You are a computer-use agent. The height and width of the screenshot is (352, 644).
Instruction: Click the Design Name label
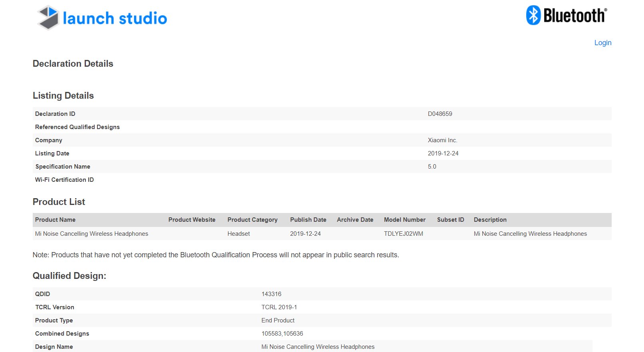(54, 347)
